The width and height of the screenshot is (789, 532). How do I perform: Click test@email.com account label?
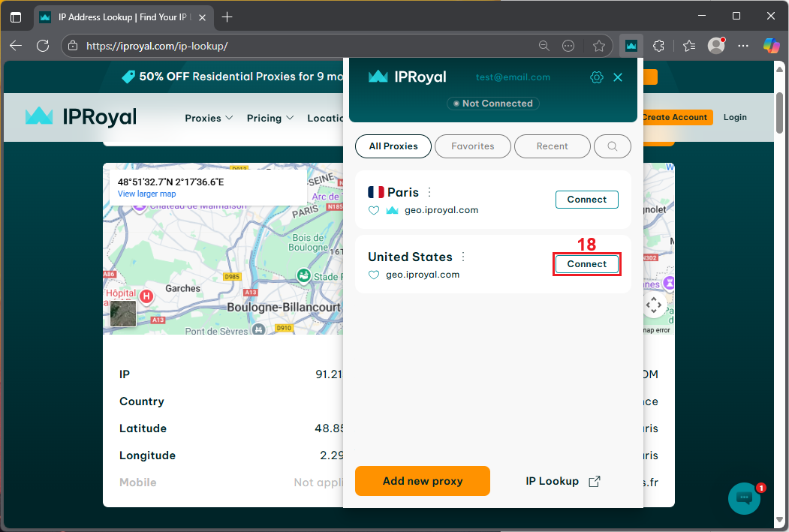513,77
